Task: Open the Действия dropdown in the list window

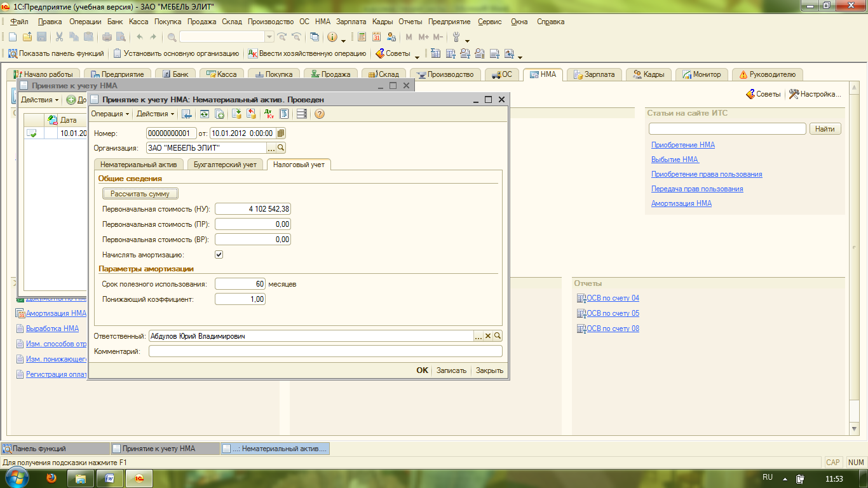Action: pos(39,100)
